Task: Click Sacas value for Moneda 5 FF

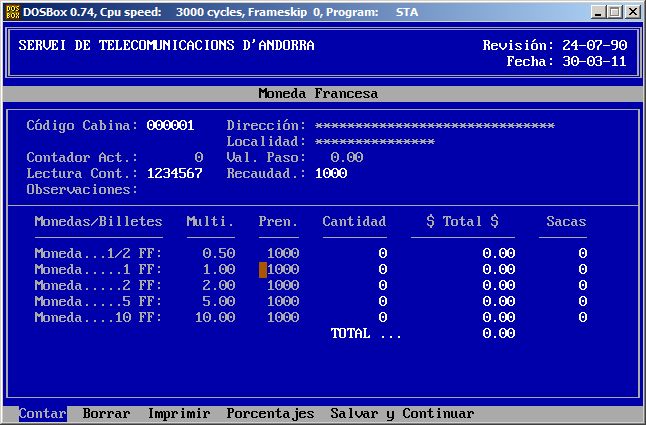Action: (x=582, y=302)
